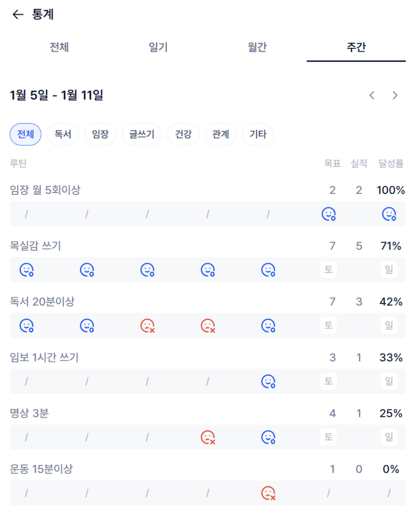Go to the previous week
Screen dimensions: 416x532
click(372, 96)
